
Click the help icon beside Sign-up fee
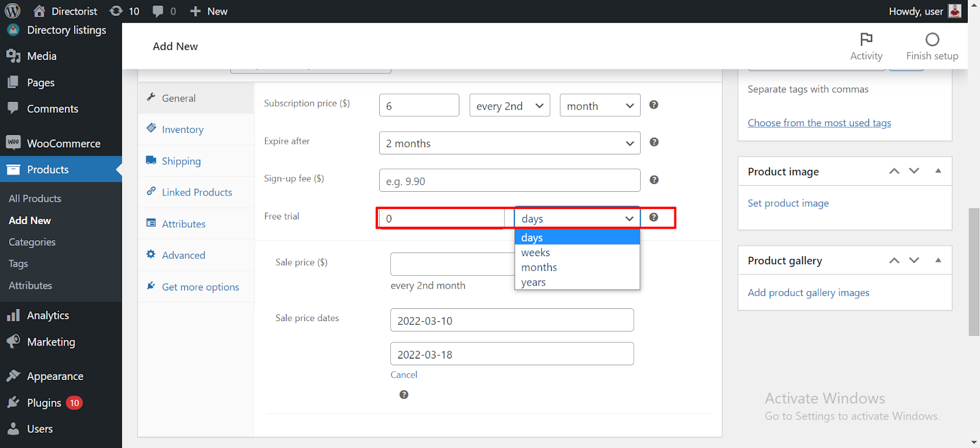pyautogui.click(x=654, y=180)
